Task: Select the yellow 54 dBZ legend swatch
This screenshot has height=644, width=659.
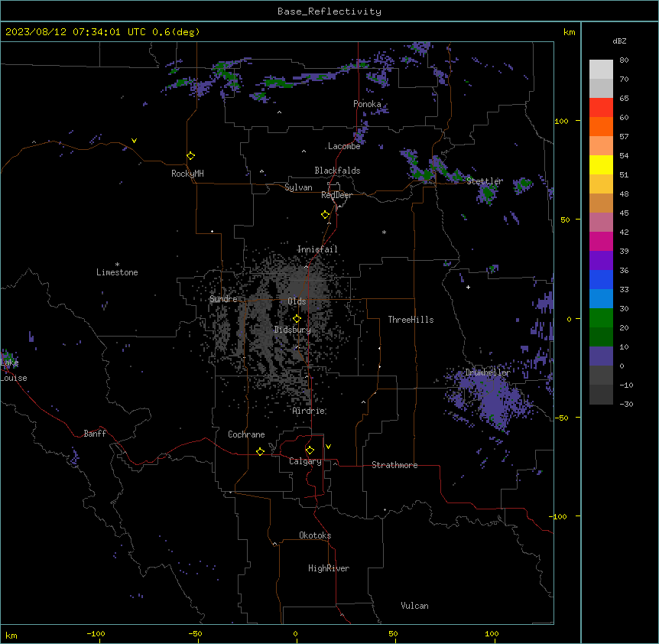Action: 601,164
